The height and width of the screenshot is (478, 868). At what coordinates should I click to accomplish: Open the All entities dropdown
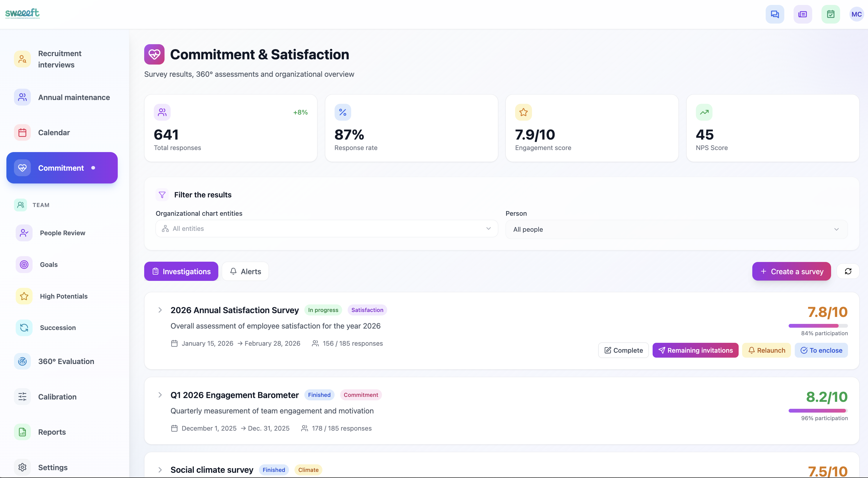coord(326,229)
